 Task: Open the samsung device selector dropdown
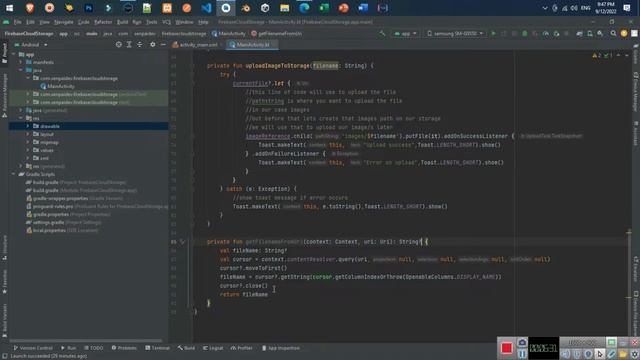(455, 33)
